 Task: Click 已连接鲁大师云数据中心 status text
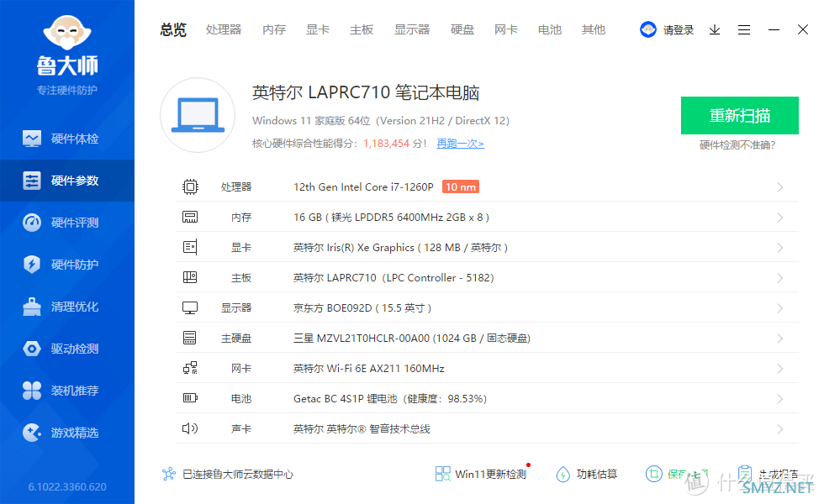(238, 474)
